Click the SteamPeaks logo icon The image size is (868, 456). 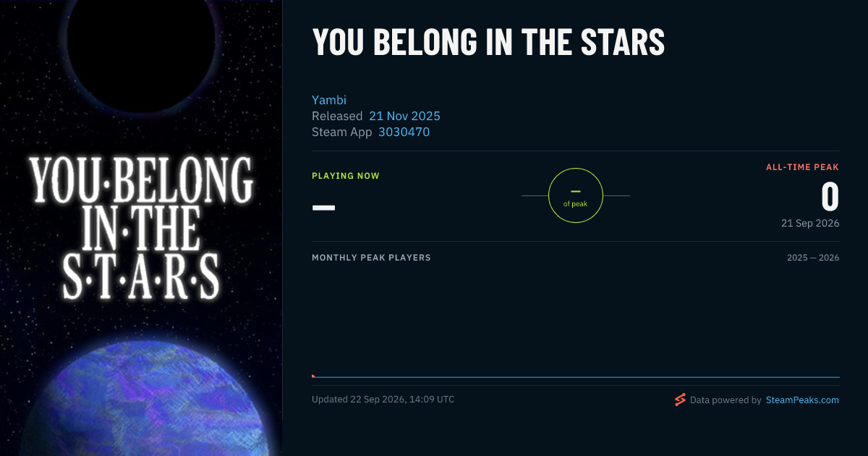[680, 400]
